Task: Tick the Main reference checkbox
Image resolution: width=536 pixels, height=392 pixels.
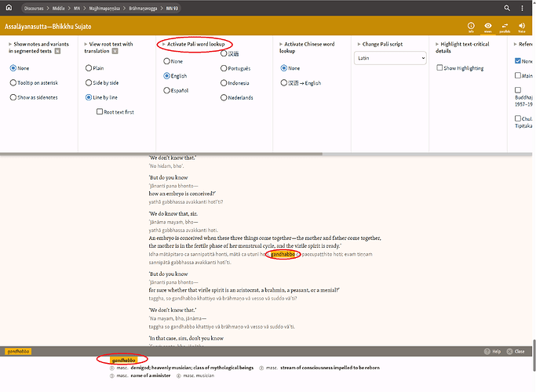Action: click(x=518, y=75)
